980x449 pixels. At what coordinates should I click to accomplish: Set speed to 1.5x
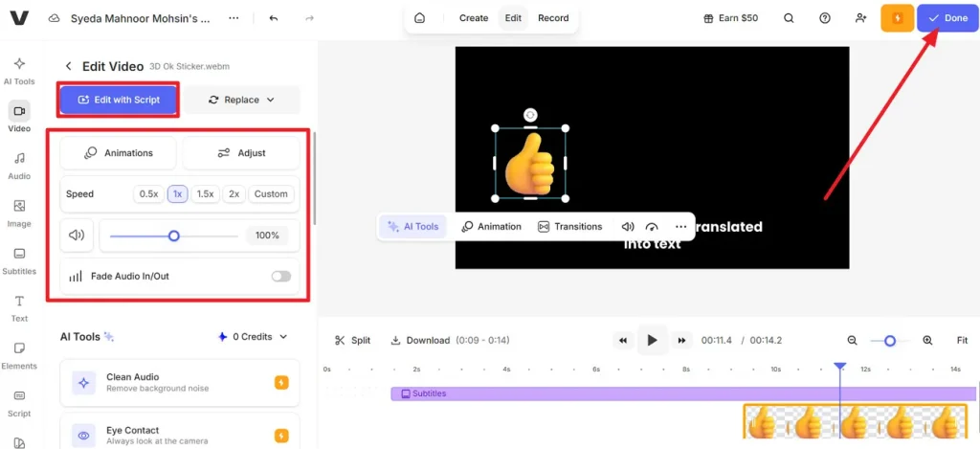point(205,193)
